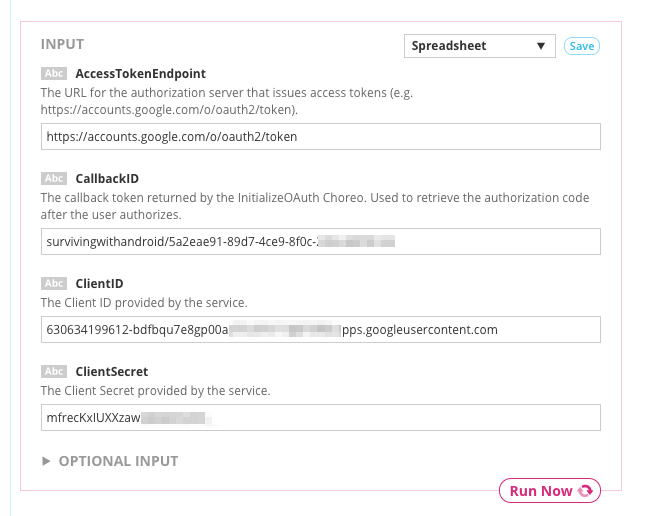Open the Spreadsheet profile dropdown
Screen dimensions: 649x516
pos(480,46)
